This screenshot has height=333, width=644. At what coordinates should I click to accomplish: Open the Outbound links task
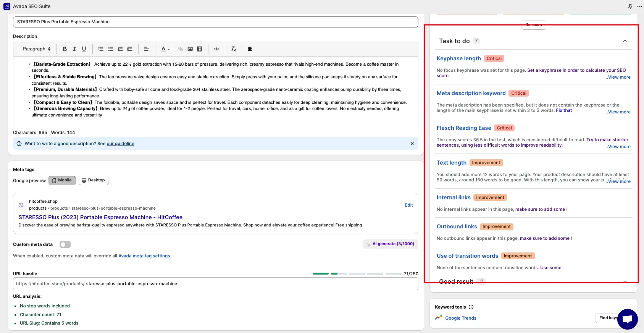pyautogui.click(x=457, y=226)
